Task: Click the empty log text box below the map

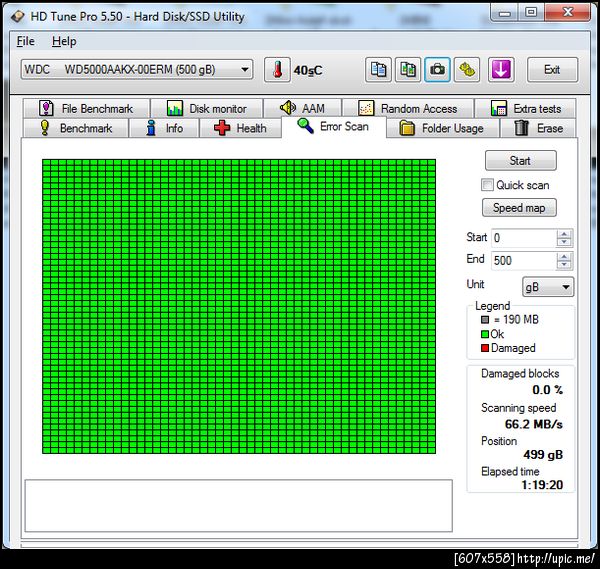Action: [x=239, y=505]
